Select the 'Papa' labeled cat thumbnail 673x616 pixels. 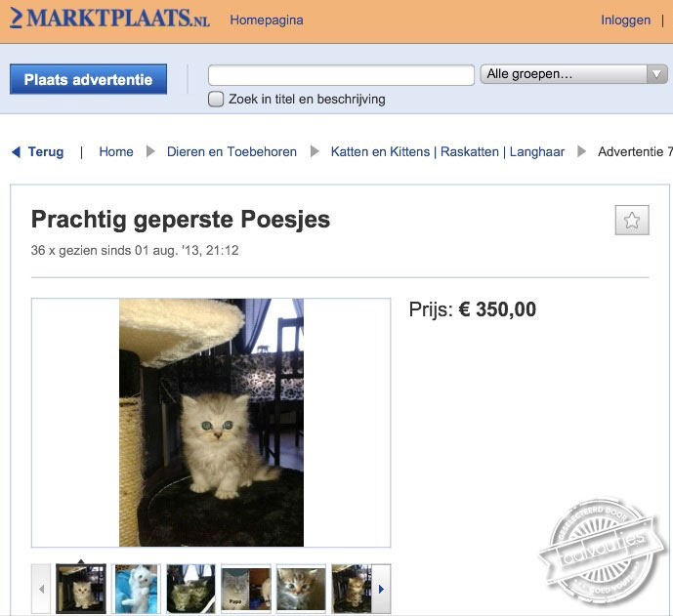[x=246, y=589]
